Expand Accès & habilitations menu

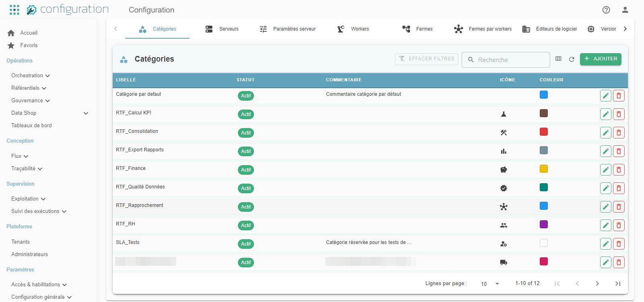39,285
